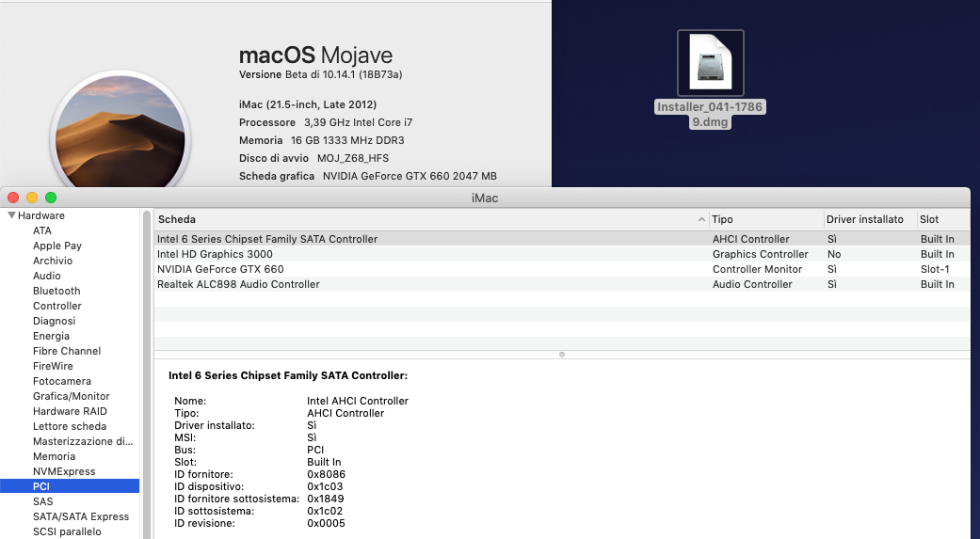980x539 pixels.
Task: Click the ID sottosistema value 0x1c02
Action: tap(325, 510)
